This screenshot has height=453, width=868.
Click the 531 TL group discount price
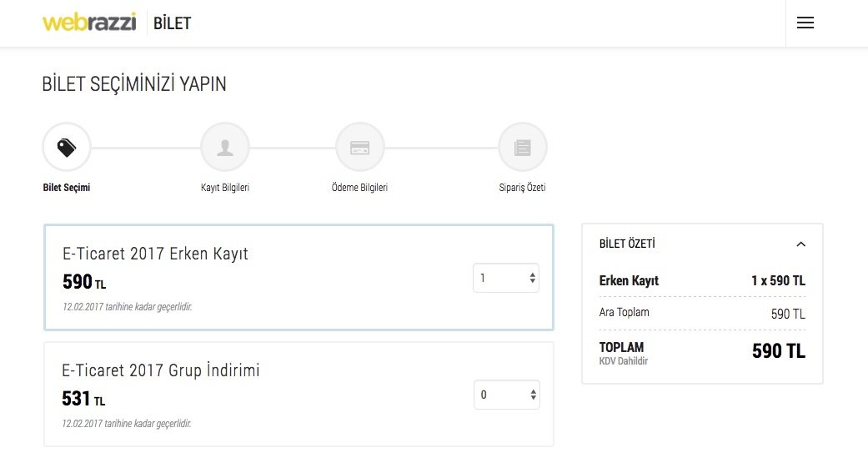tap(83, 399)
